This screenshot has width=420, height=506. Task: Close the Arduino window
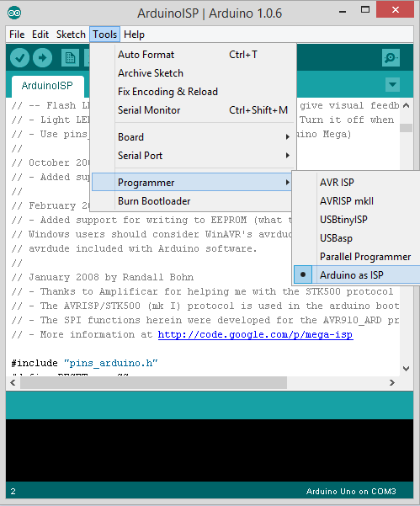coord(395,10)
